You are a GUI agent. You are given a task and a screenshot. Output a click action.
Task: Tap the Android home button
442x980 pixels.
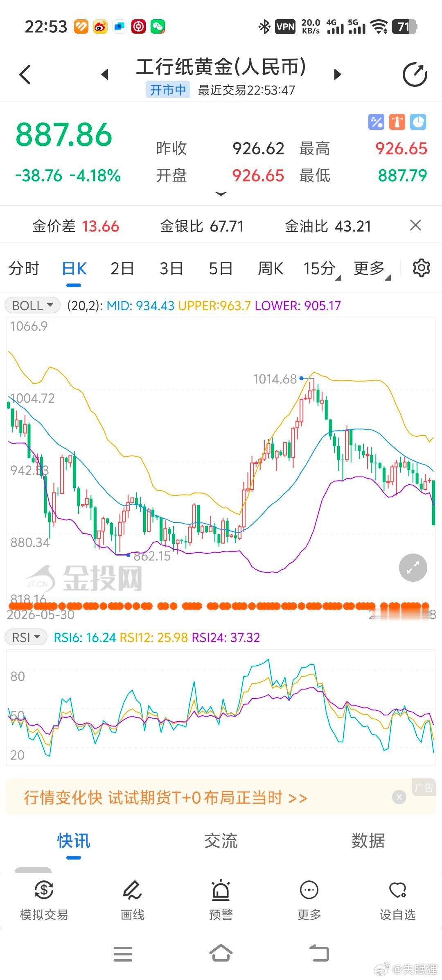[x=221, y=953]
